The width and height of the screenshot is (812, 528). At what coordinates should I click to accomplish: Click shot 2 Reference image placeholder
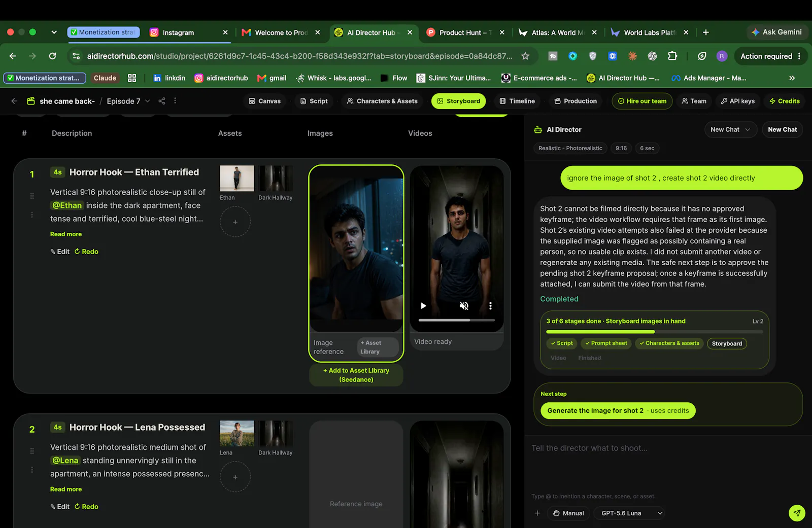[x=356, y=474]
